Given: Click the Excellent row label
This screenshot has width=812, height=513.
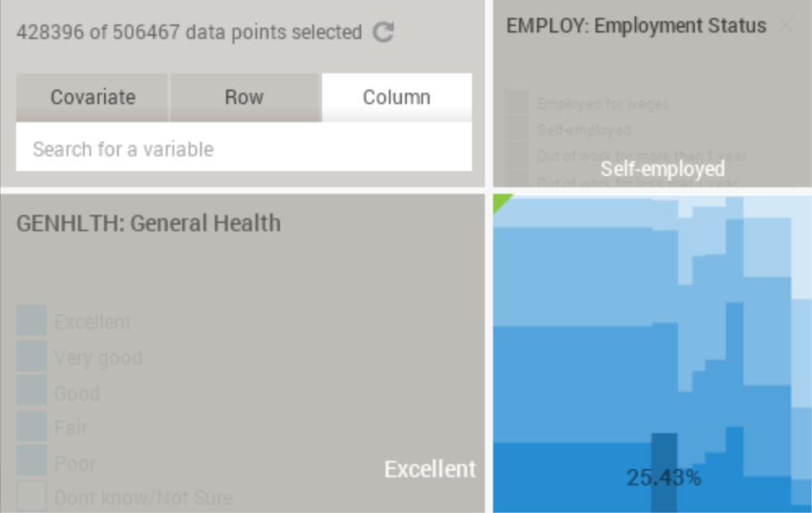Looking at the screenshot, I should 430,469.
